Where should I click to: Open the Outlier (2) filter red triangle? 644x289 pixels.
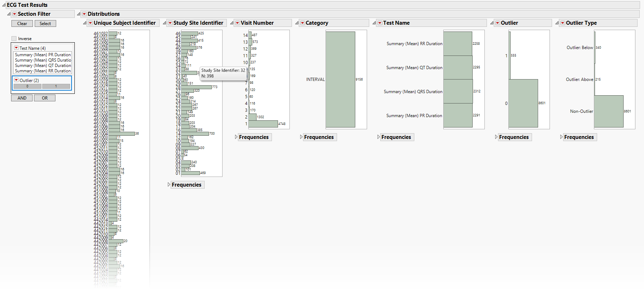coord(16,80)
